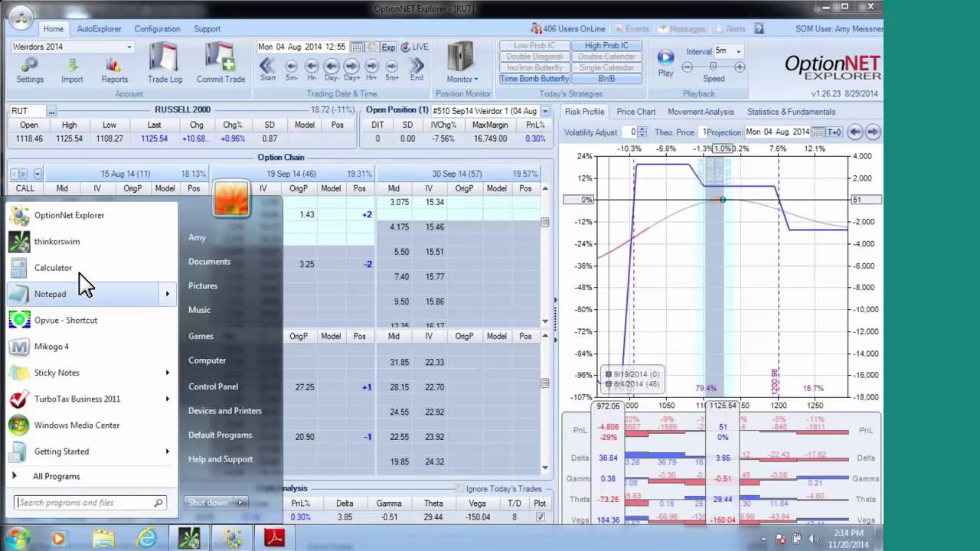Open Calculator from the Start menu
This screenshot has width=980, height=551.
coord(92,268)
